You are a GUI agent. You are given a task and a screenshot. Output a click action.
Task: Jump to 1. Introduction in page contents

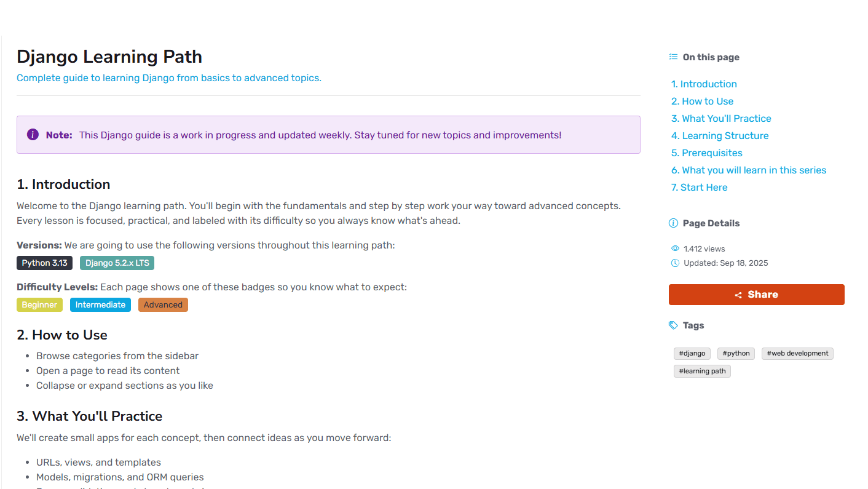704,84
